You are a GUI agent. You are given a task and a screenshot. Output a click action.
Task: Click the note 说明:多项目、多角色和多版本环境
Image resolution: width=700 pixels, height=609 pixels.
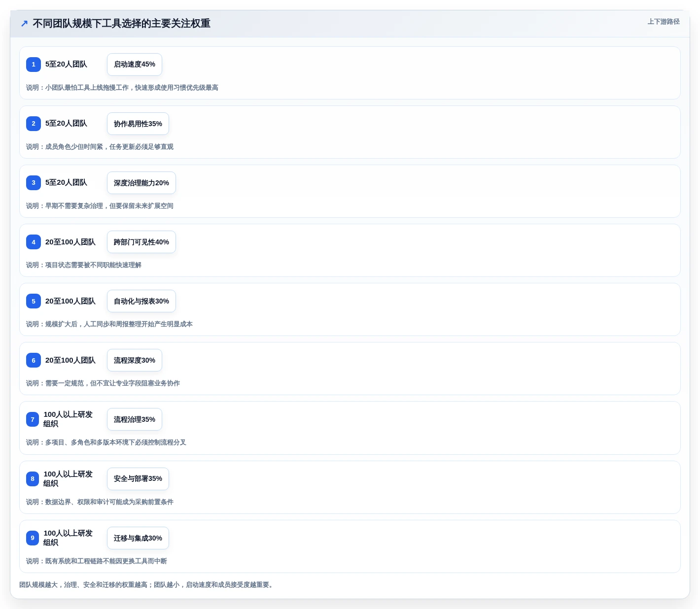tap(106, 442)
